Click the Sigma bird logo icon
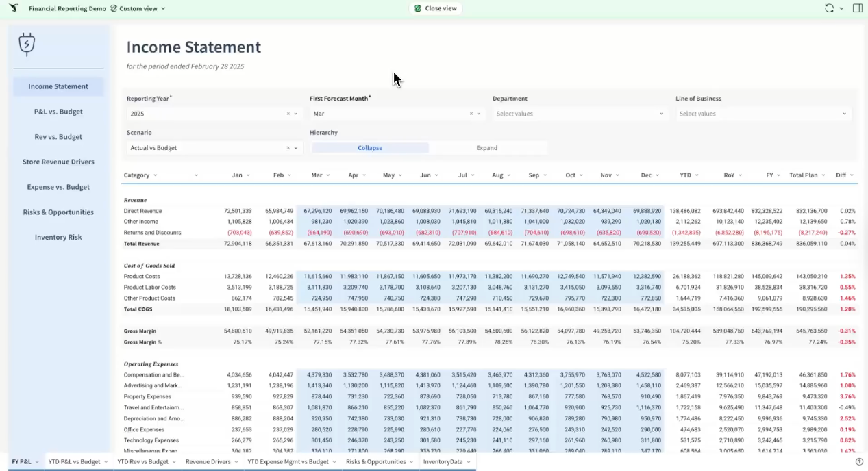 coord(14,8)
